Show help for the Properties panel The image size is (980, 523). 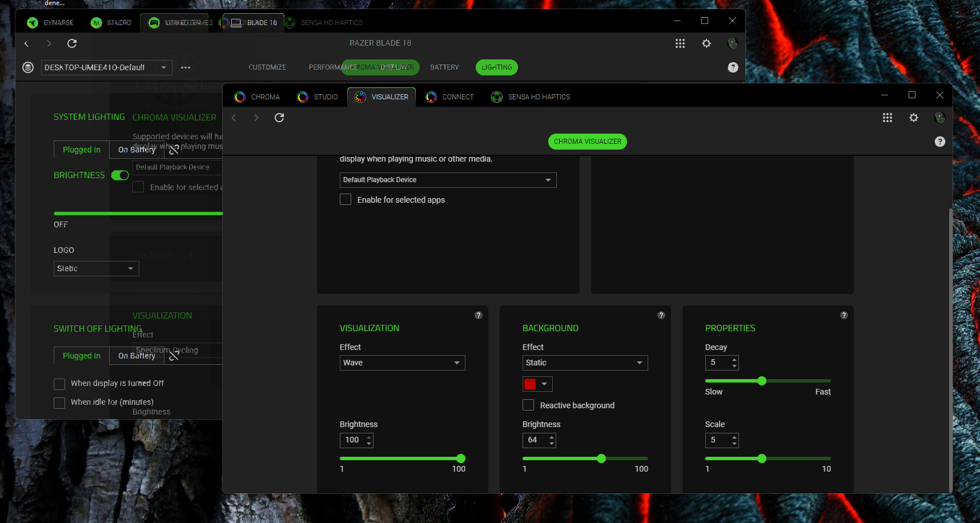click(844, 315)
